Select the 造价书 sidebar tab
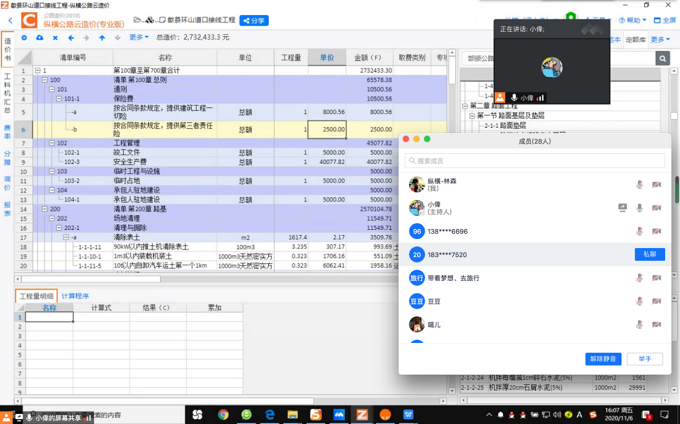The height and width of the screenshot is (424, 680). [7, 49]
